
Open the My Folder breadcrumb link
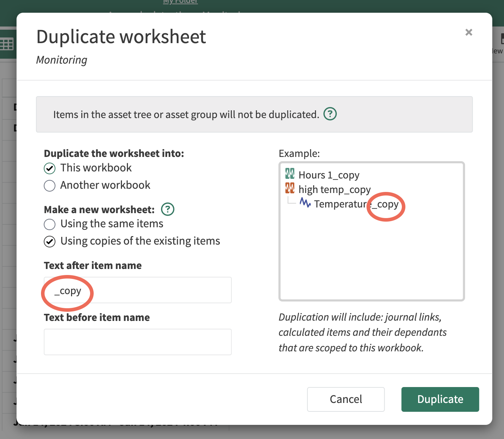click(x=180, y=2)
